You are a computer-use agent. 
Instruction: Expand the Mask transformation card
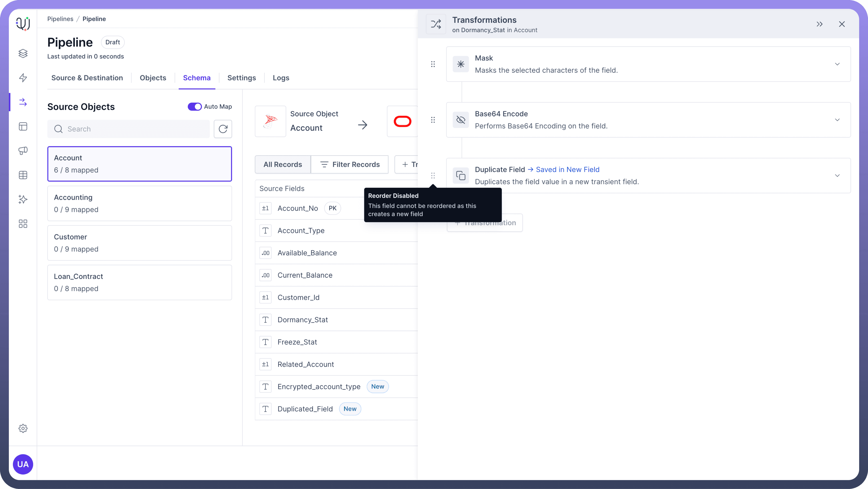tap(837, 64)
